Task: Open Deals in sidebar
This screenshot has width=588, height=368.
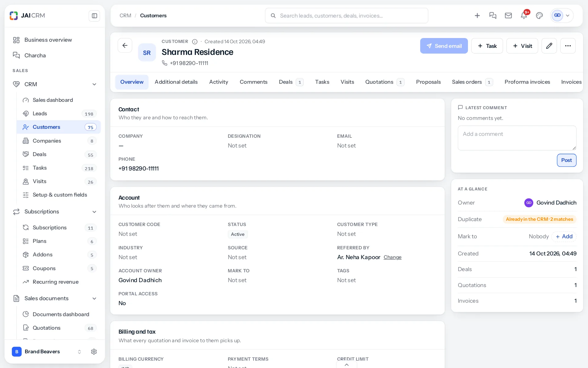Action: pyautogui.click(x=59, y=154)
